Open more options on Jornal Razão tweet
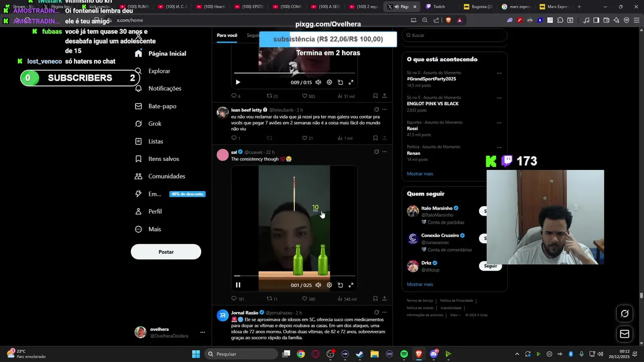644x362 pixels. point(384,312)
